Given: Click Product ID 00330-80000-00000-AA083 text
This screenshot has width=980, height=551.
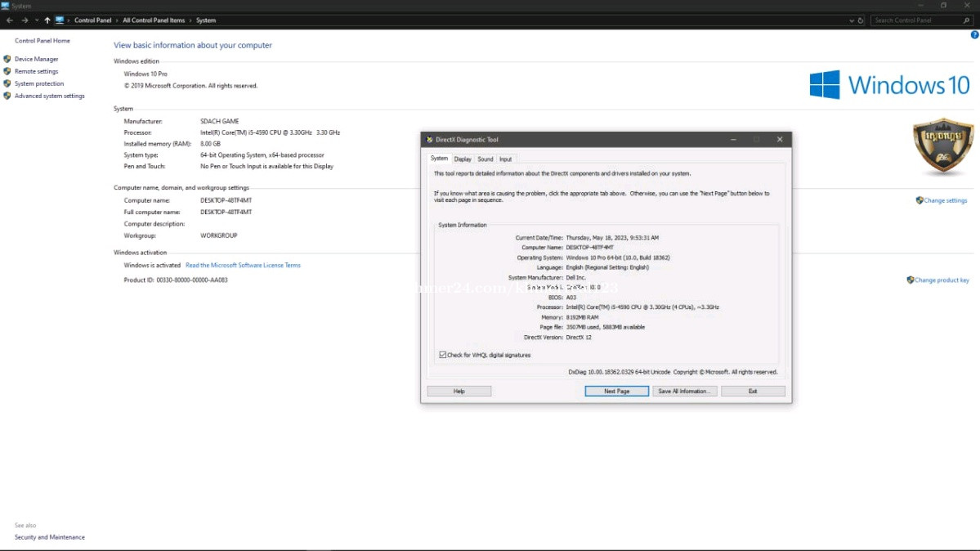Looking at the screenshot, I should coord(176,280).
